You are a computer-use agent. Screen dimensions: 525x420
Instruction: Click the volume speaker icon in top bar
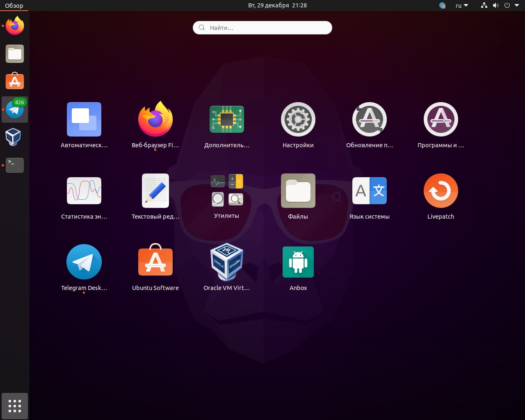pos(495,5)
